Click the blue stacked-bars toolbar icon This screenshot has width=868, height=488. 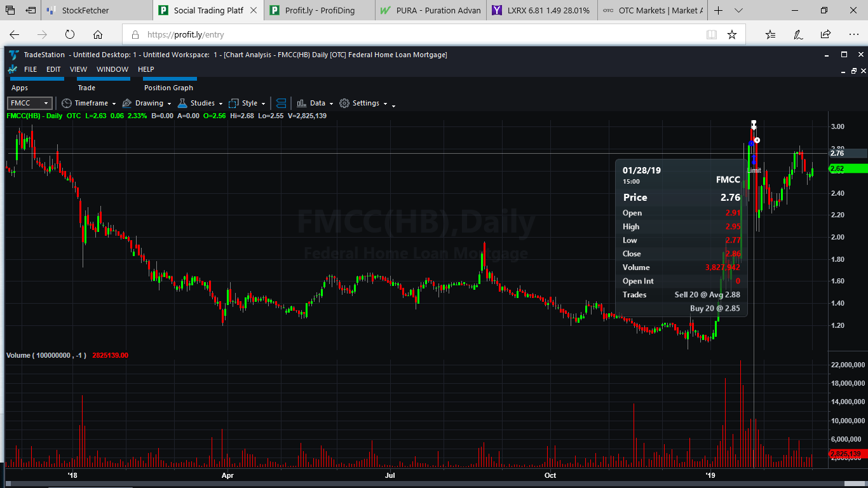pyautogui.click(x=281, y=103)
